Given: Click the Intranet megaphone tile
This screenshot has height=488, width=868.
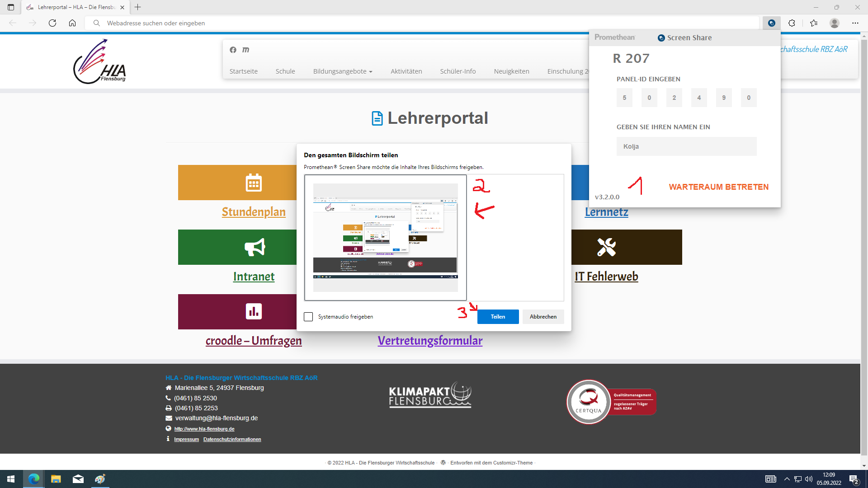Looking at the screenshot, I should [x=237, y=247].
